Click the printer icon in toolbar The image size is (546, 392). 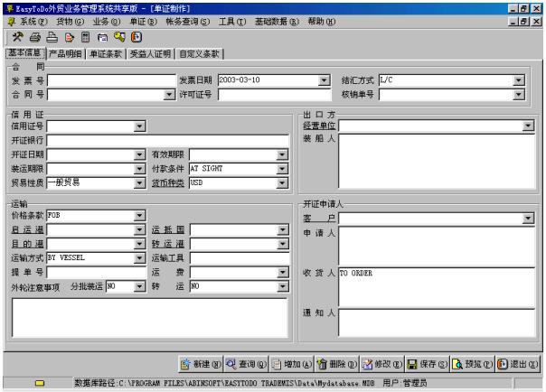[35, 37]
